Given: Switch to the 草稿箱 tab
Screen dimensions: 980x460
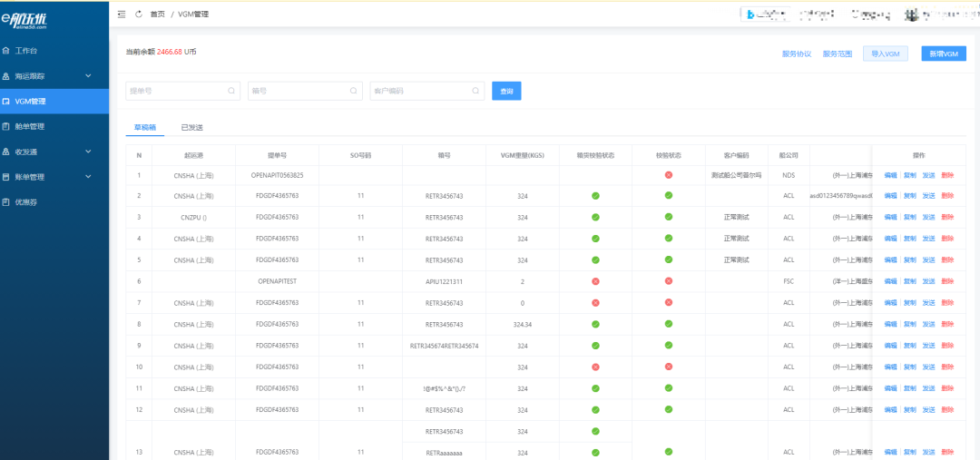Looking at the screenshot, I should click(x=145, y=128).
